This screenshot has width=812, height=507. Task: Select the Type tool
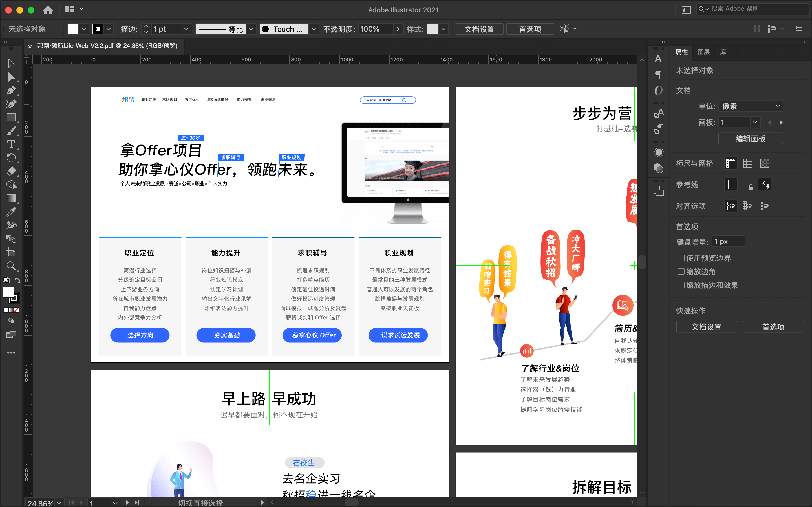point(11,144)
